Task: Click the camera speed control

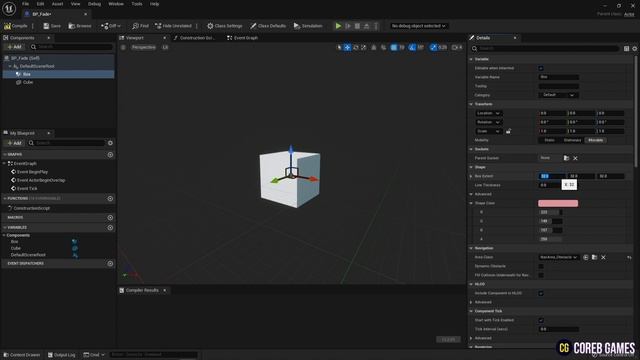Action: 457,47
